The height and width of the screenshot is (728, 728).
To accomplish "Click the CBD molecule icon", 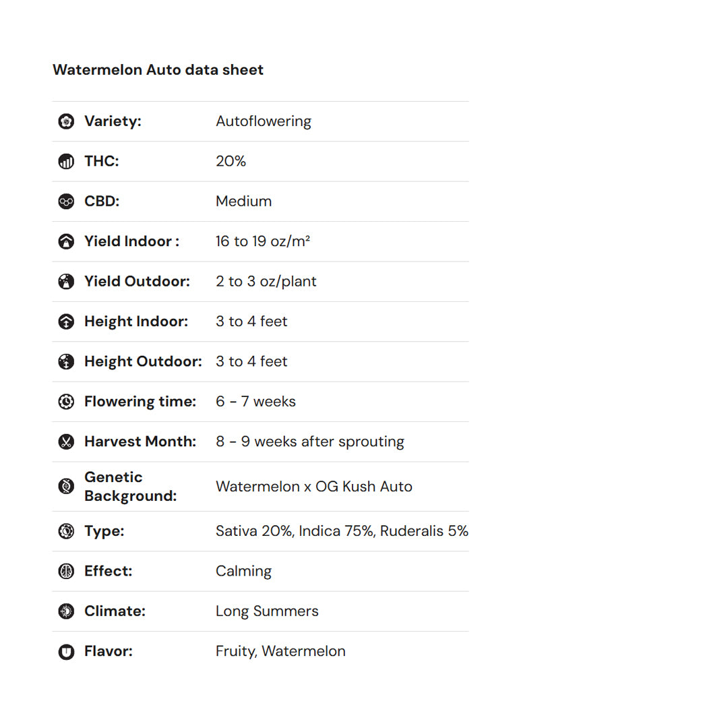I will 66,202.
